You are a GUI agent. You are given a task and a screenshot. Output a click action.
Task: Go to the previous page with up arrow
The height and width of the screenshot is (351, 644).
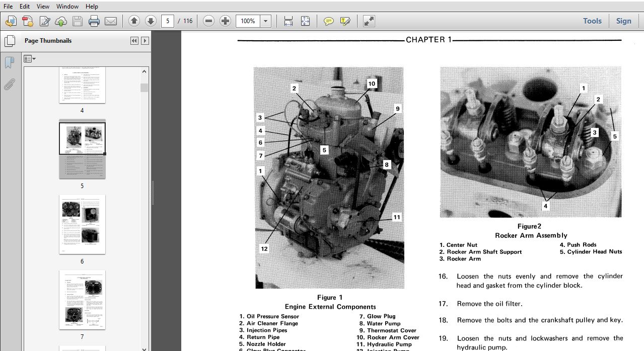coord(134,21)
